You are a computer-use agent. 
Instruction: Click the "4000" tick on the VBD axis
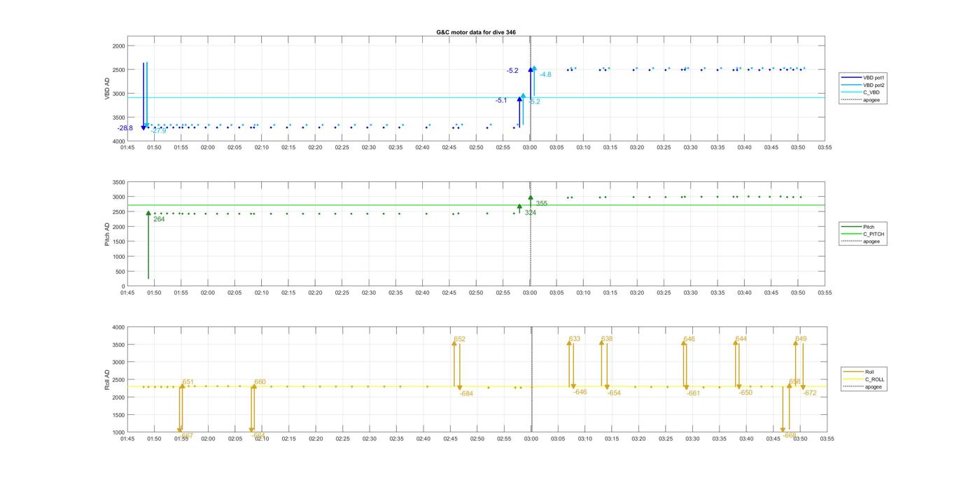coord(118,141)
